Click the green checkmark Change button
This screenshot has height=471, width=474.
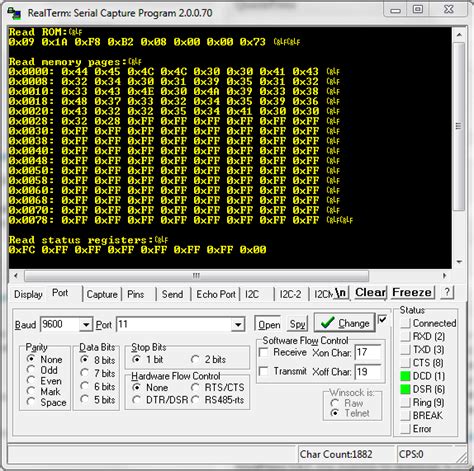[345, 323]
